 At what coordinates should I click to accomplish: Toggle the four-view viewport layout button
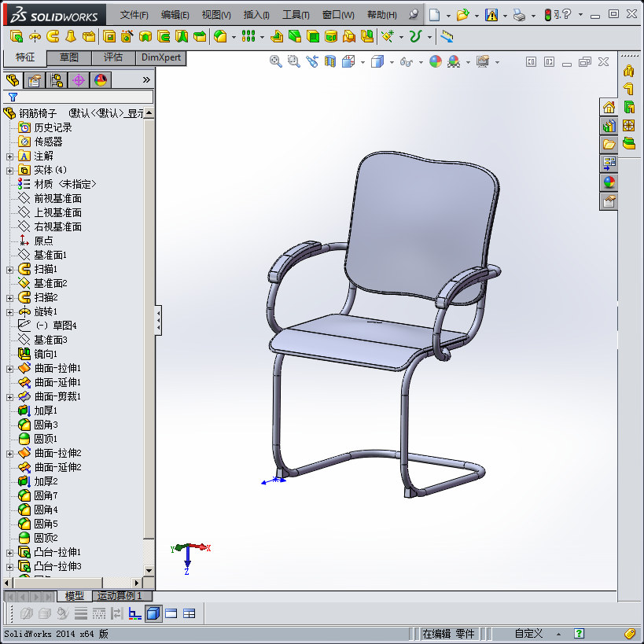pos(189,613)
